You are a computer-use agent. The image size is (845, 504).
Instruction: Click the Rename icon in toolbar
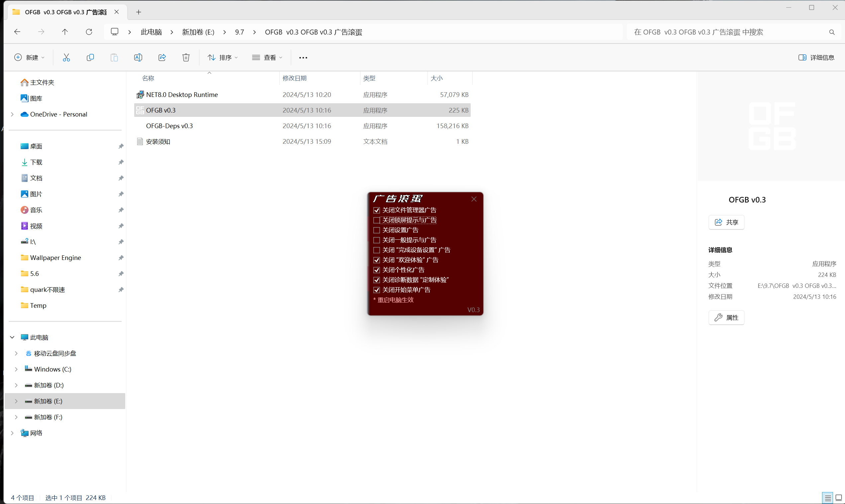click(138, 57)
